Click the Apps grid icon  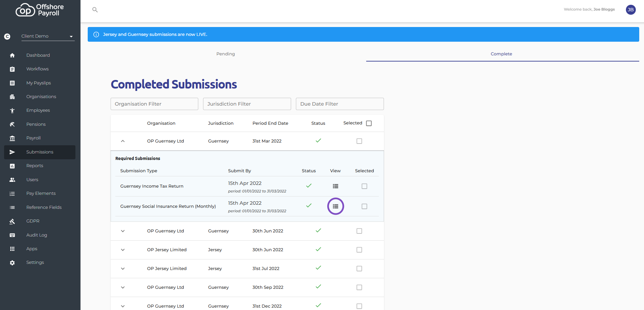[x=12, y=249]
